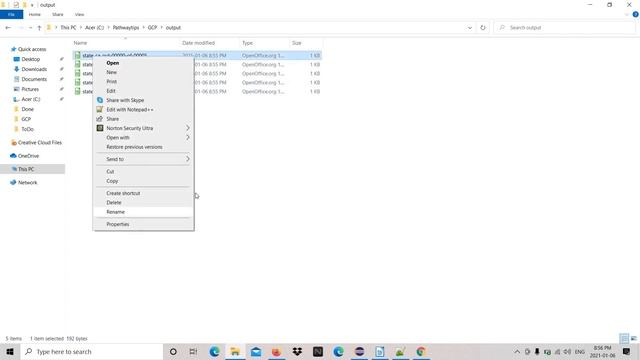640x360 pixels.
Task: Open the ToDo folder in sidebar
Action: 27,129
